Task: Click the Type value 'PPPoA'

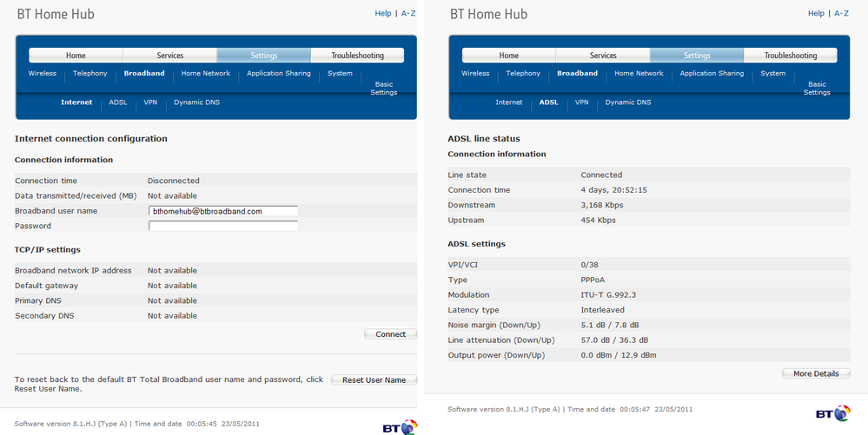Action: (593, 280)
